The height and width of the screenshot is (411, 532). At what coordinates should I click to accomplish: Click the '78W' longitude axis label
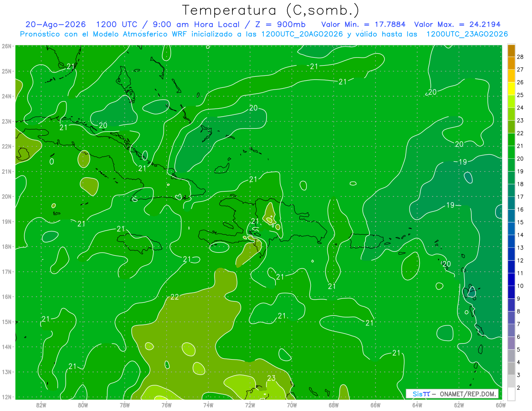pyautogui.click(x=125, y=405)
